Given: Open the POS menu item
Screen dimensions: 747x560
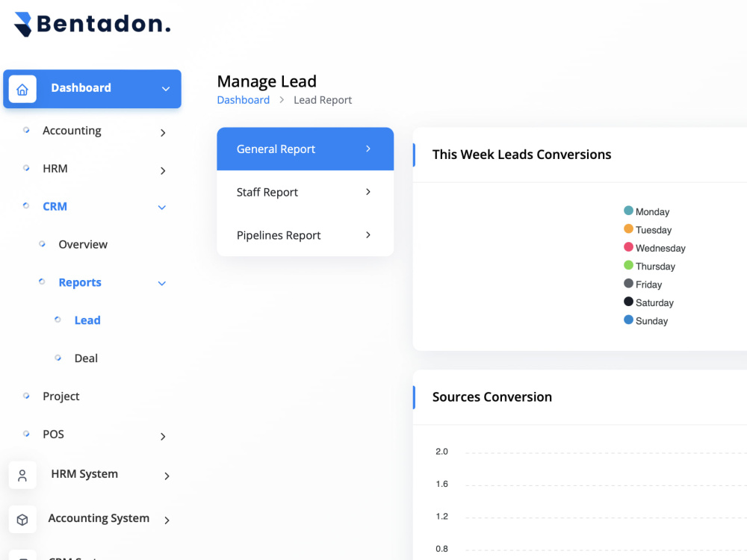Looking at the screenshot, I should coord(53,435).
